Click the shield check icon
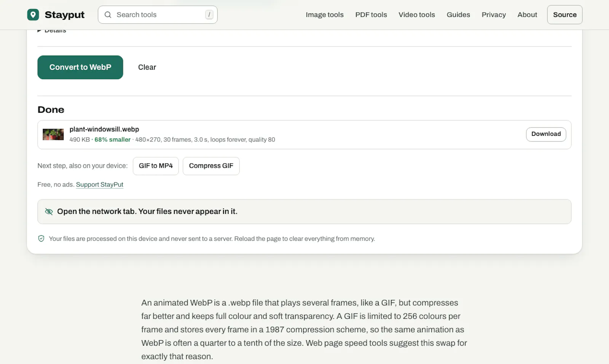This screenshot has height=364, width=609. [x=41, y=238]
